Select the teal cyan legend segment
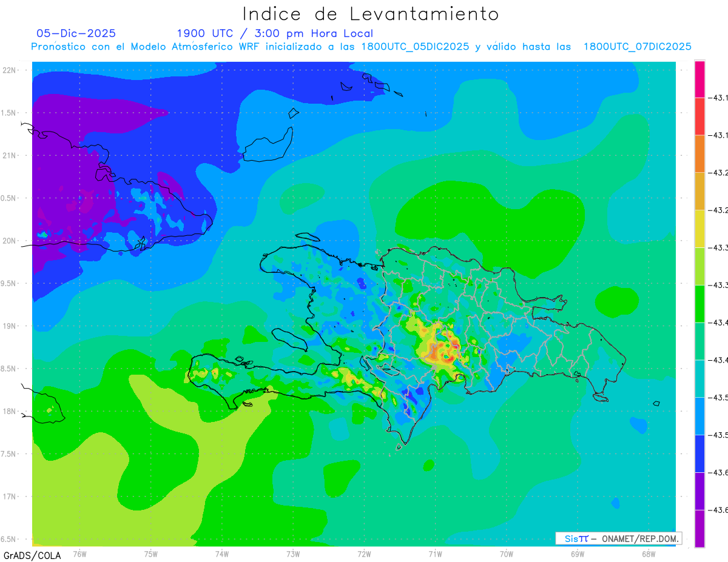The width and height of the screenshot is (728, 562). coord(699,379)
